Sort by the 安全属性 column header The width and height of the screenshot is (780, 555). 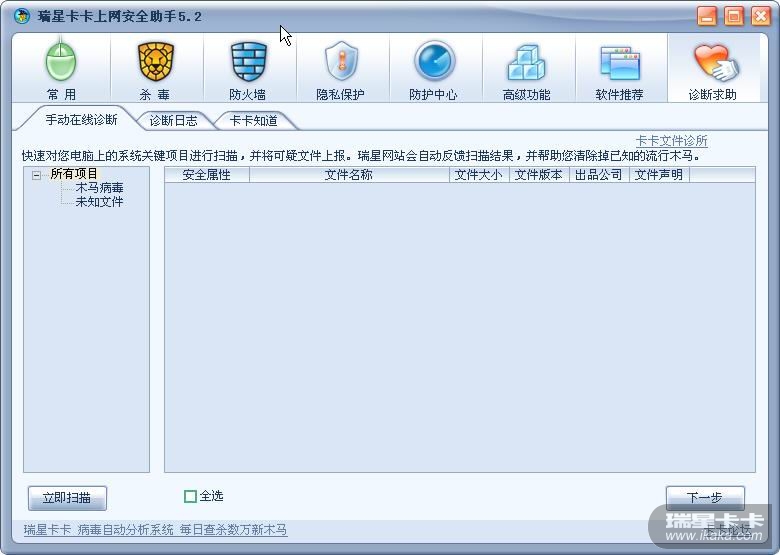207,175
